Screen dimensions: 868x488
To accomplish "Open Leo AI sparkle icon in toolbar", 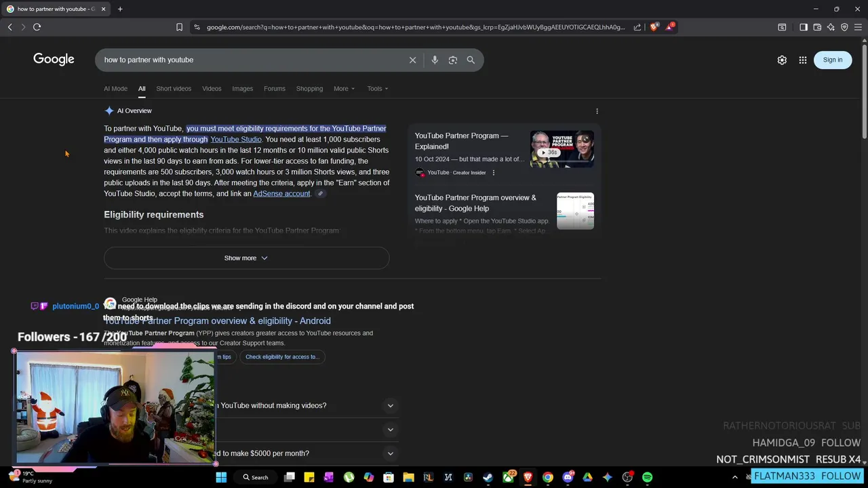I will click(831, 27).
